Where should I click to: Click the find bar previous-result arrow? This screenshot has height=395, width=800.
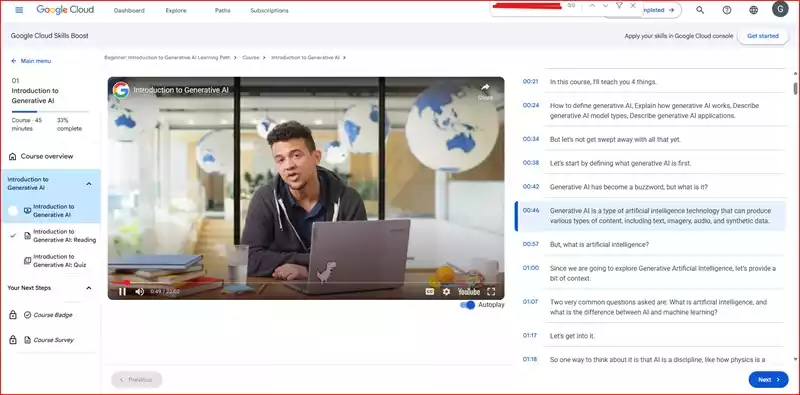coord(592,6)
